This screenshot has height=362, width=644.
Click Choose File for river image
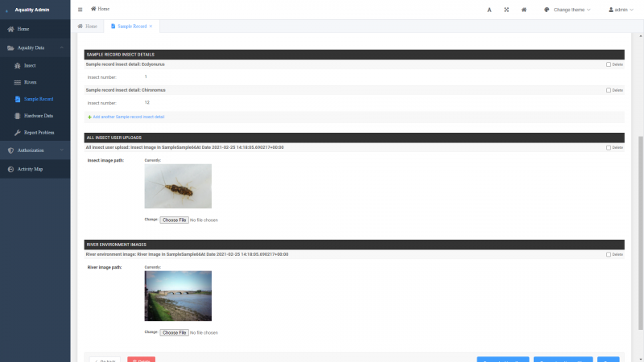(x=174, y=332)
